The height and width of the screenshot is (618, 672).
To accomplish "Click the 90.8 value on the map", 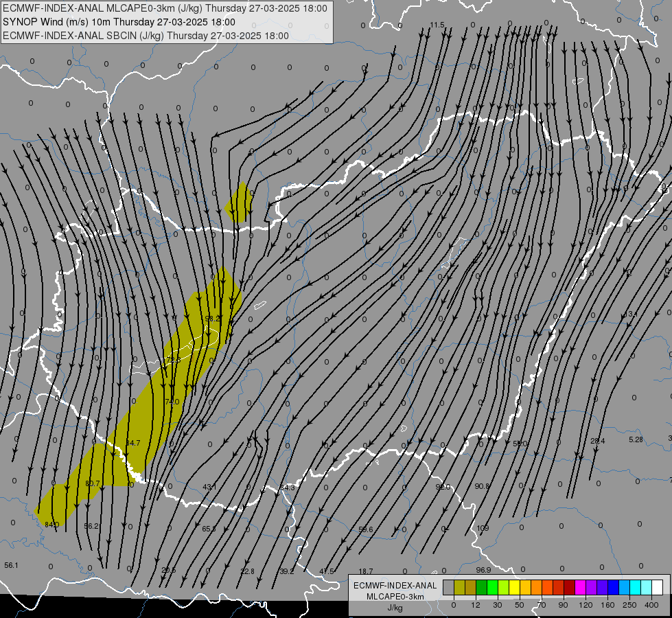I will tap(482, 486).
